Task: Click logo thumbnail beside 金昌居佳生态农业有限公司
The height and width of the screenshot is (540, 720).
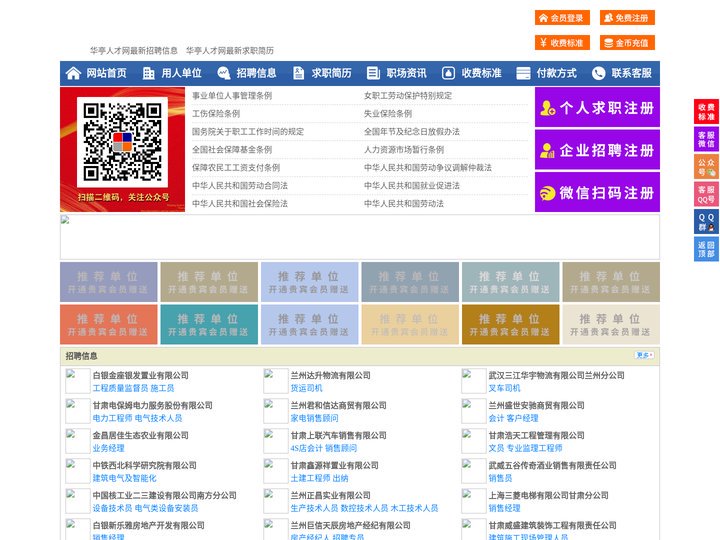Action: pyautogui.click(x=78, y=441)
